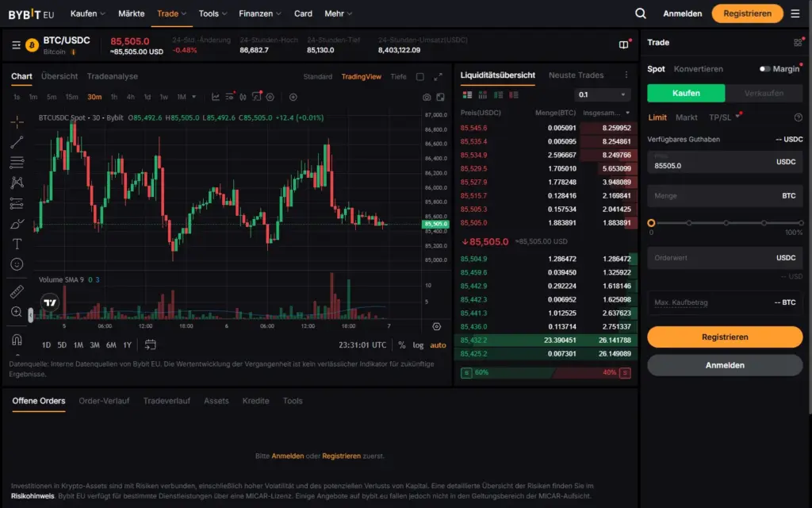Click the add plus circle chart icon

point(293,97)
